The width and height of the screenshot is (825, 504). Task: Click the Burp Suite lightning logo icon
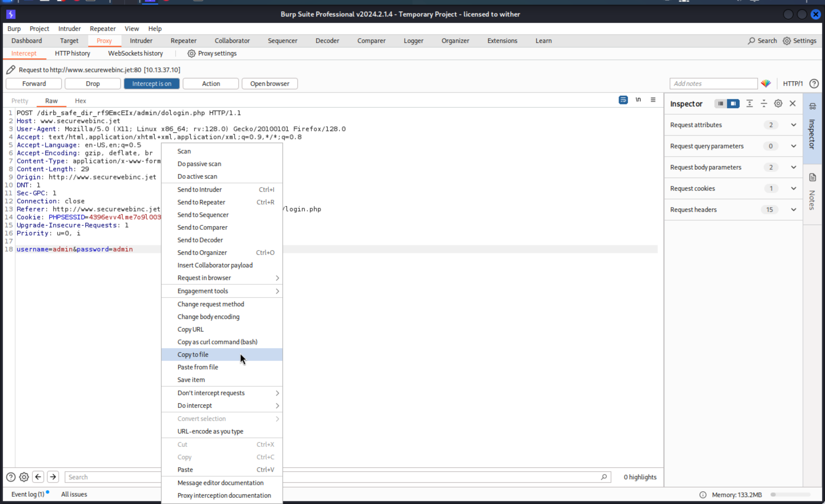click(x=11, y=14)
